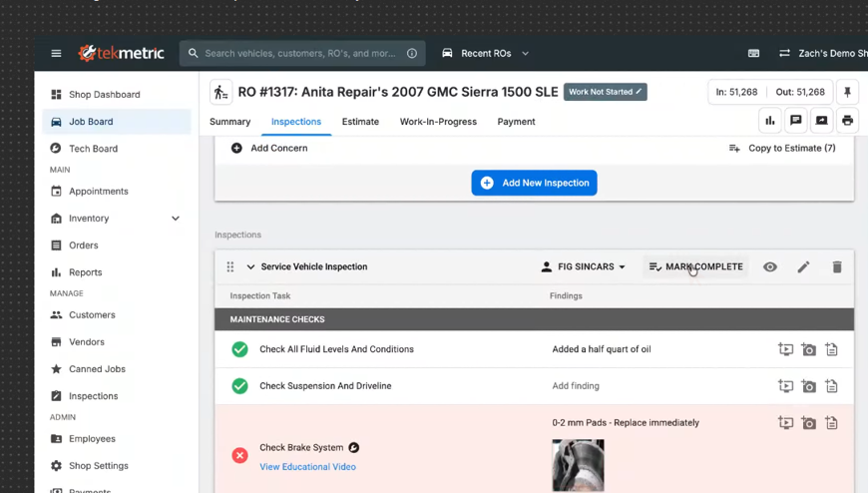The width and height of the screenshot is (868, 493).
Task: Select the Inspections tab
Action: pos(296,122)
